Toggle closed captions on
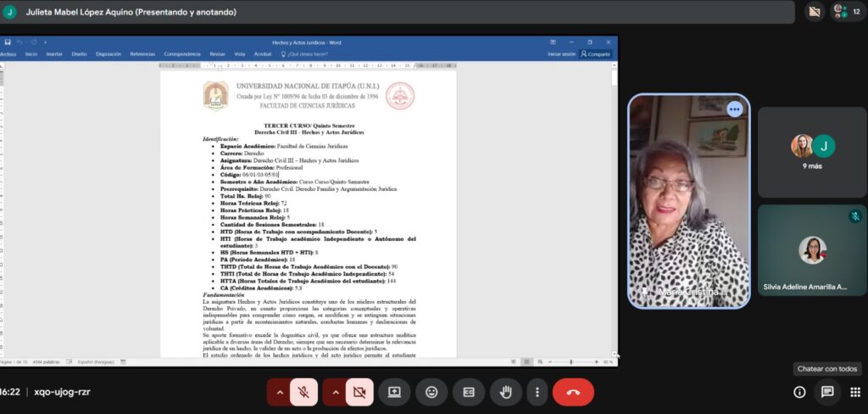This screenshot has width=868, height=414. (x=468, y=392)
